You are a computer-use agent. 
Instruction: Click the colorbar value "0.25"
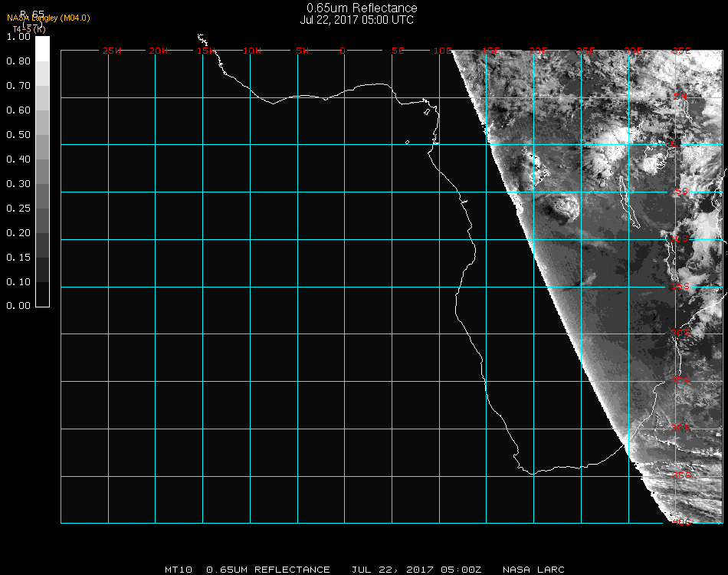click(18, 209)
